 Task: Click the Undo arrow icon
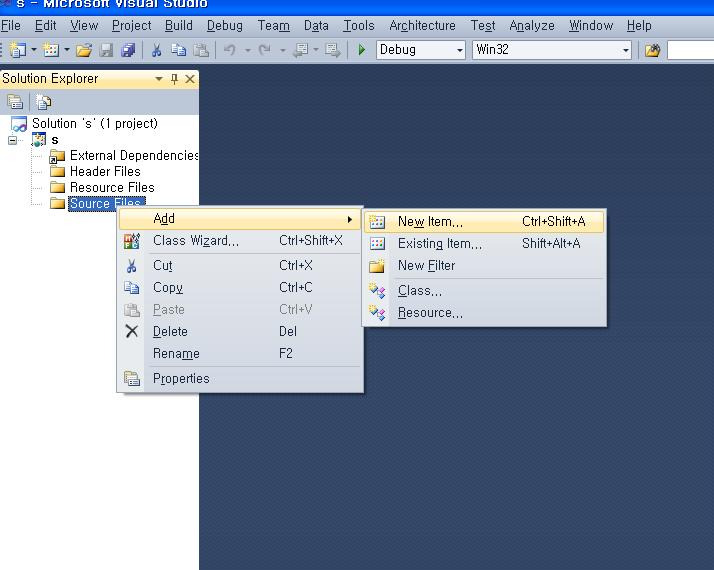tap(230, 50)
